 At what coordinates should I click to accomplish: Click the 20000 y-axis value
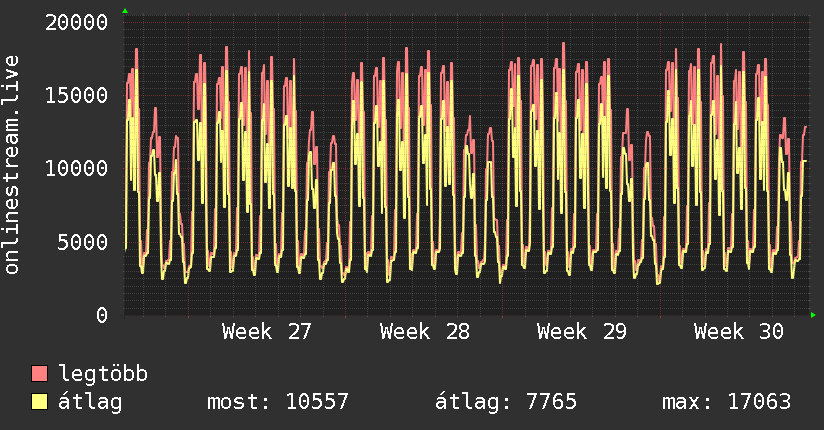click(77, 23)
